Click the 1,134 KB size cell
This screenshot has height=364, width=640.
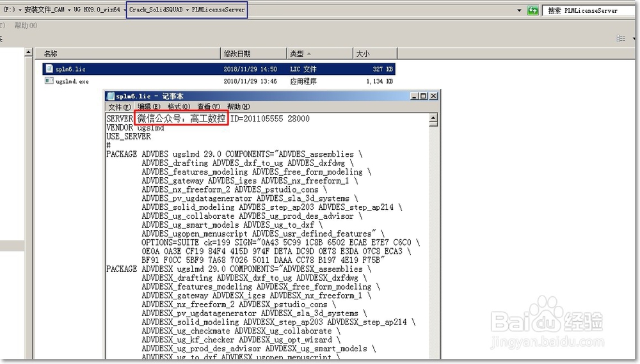coord(380,82)
